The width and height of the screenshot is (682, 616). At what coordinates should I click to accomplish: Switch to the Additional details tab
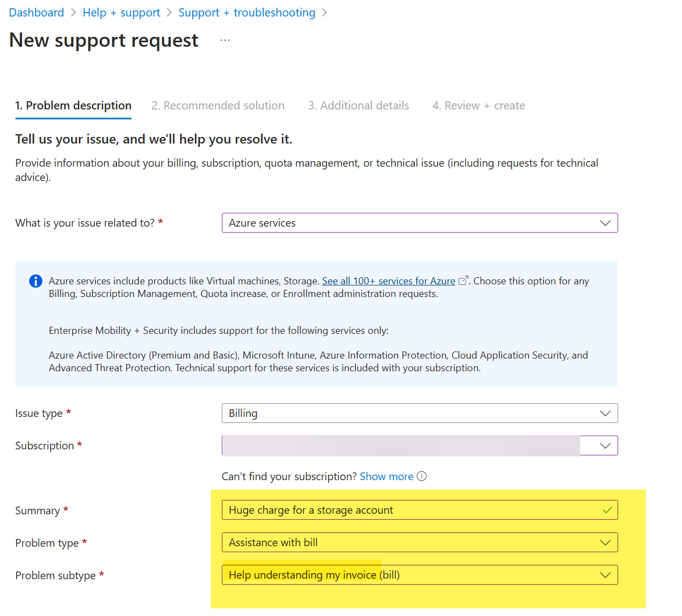(358, 106)
